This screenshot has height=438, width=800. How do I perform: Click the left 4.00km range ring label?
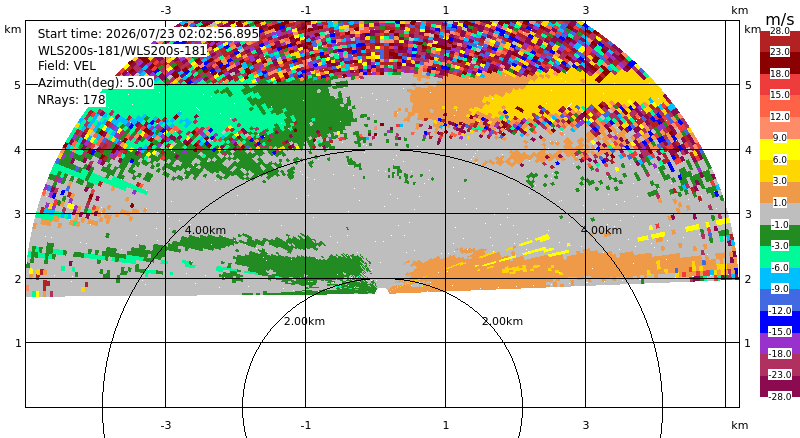[x=205, y=230]
